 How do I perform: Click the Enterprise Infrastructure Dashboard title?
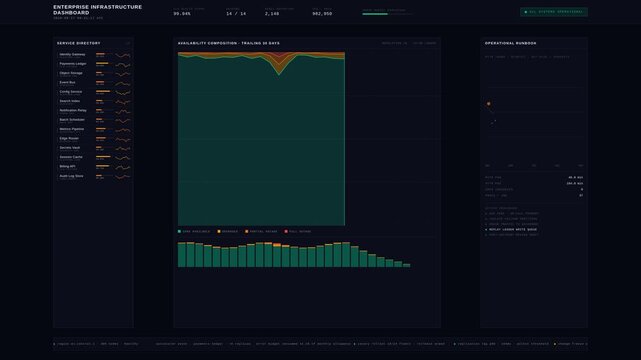(98, 10)
